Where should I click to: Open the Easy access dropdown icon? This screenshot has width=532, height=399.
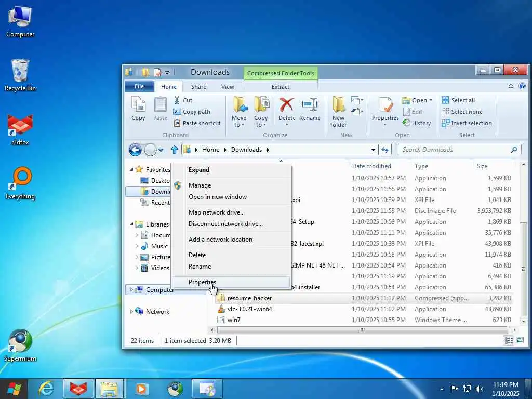pyautogui.click(x=357, y=111)
